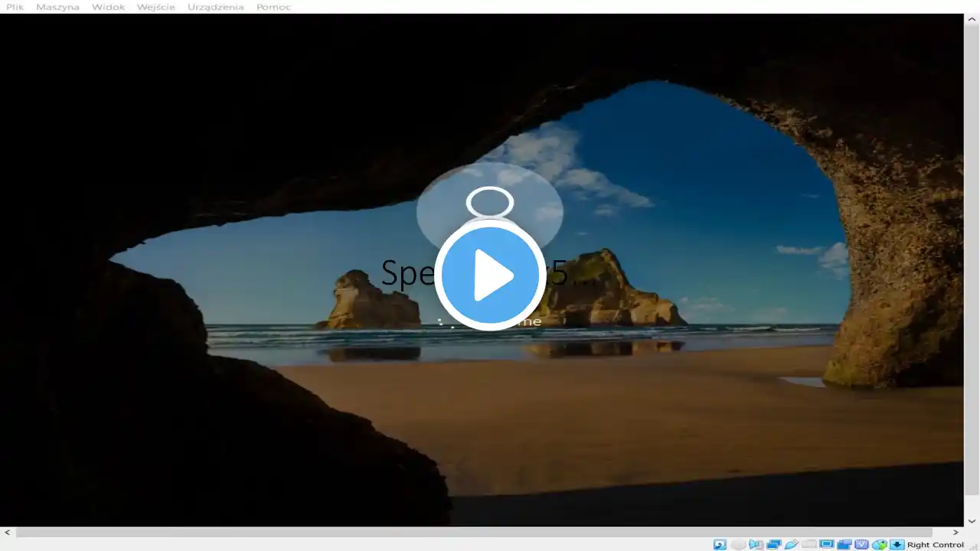Open the Pomoc menu
980x551 pixels.
click(x=273, y=7)
